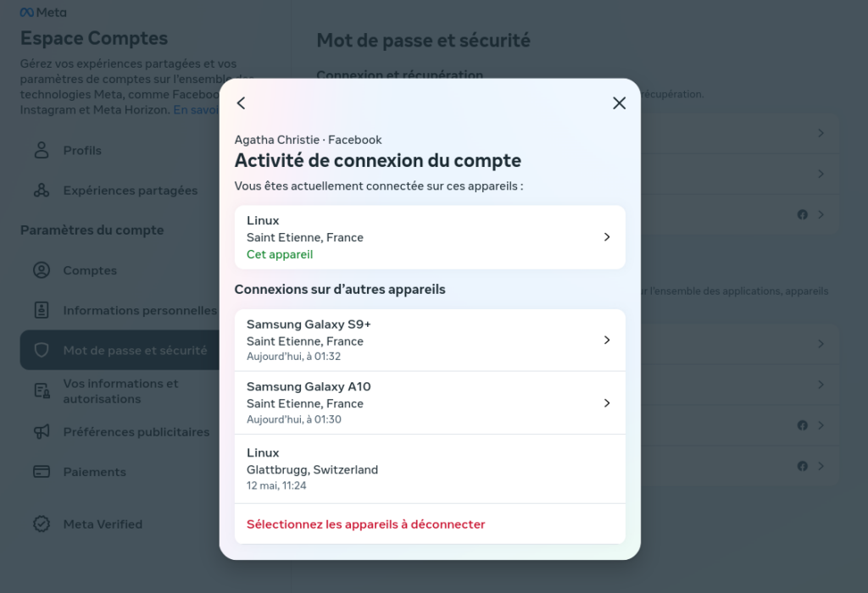Image resolution: width=868 pixels, height=593 pixels.
Task: Click the Expériences partagées icon
Action: click(42, 191)
